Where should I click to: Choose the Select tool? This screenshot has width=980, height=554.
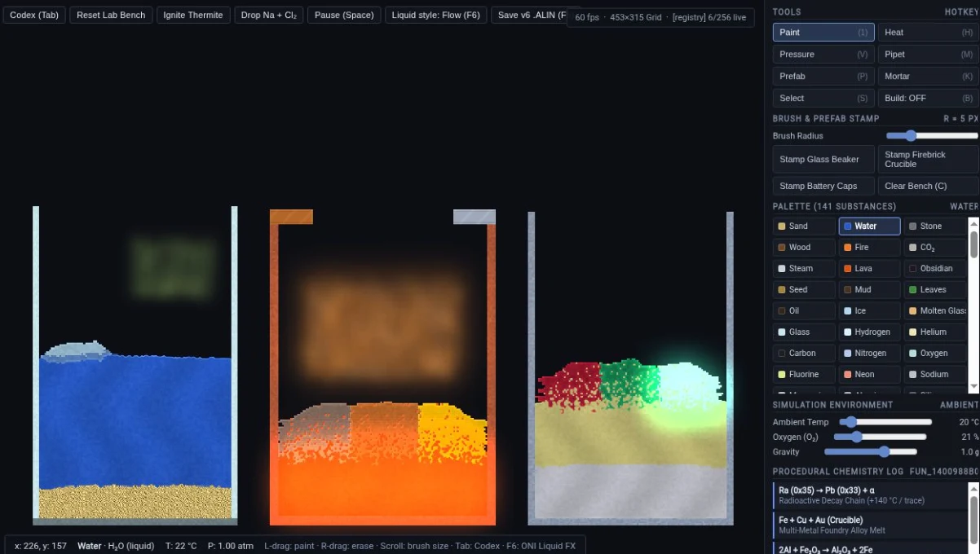pos(823,98)
